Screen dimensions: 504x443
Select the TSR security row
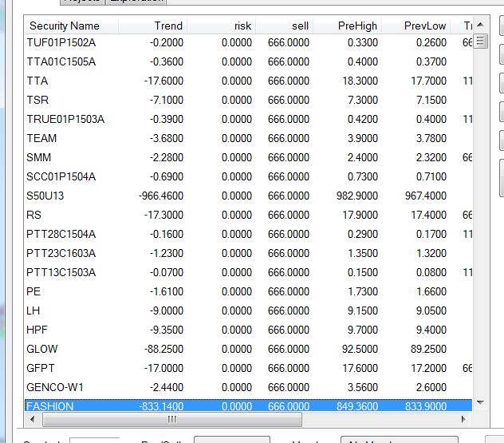248,100
